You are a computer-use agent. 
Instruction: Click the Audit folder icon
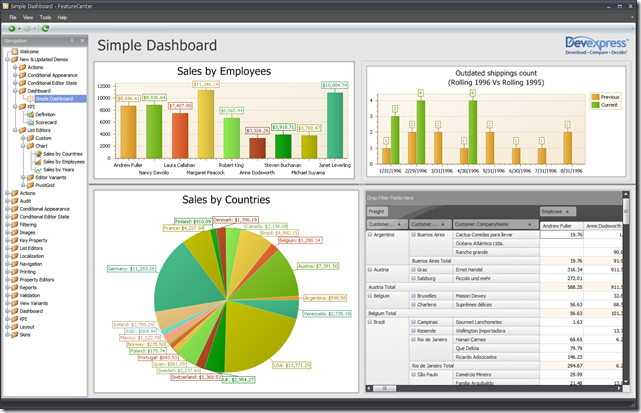pos(15,201)
